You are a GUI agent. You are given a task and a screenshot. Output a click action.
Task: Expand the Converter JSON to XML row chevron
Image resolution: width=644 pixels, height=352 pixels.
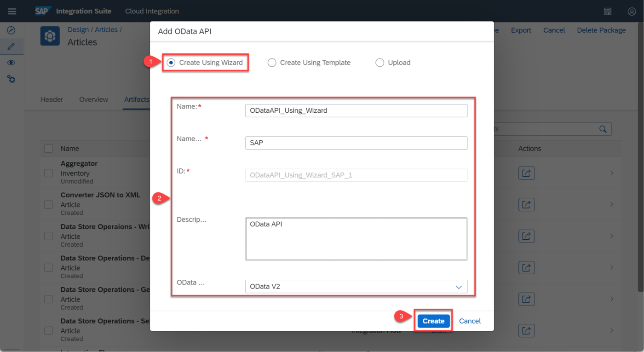[x=612, y=204]
